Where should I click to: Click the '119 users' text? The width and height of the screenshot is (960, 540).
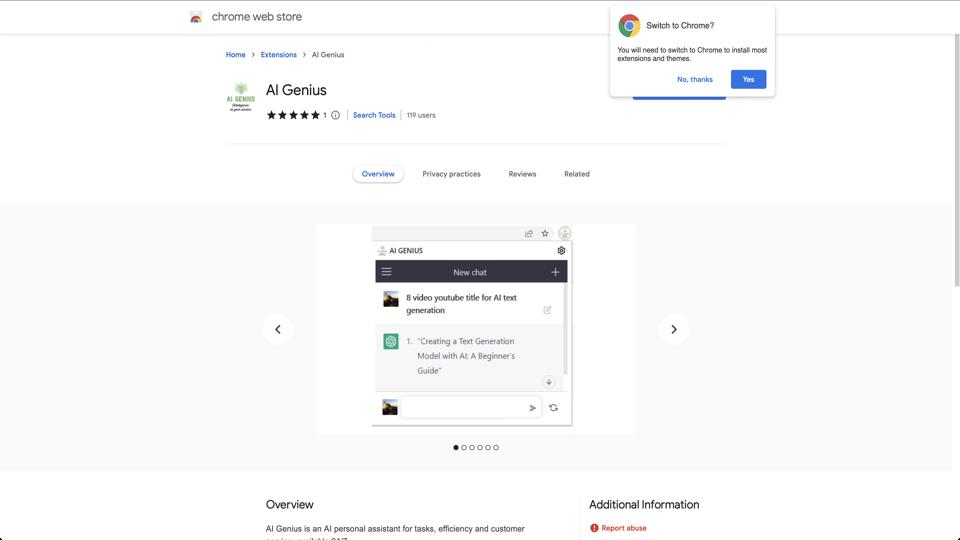pos(421,115)
